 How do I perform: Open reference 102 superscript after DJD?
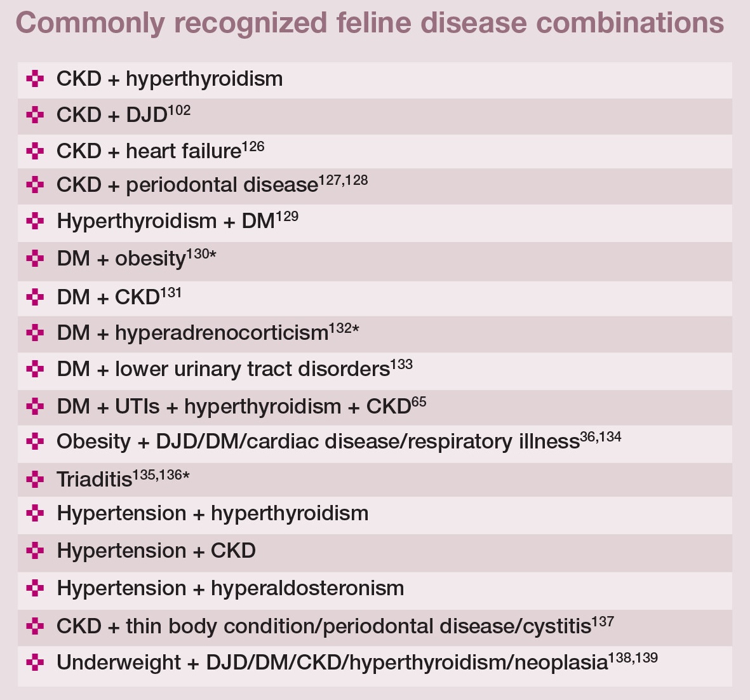click(x=179, y=110)
